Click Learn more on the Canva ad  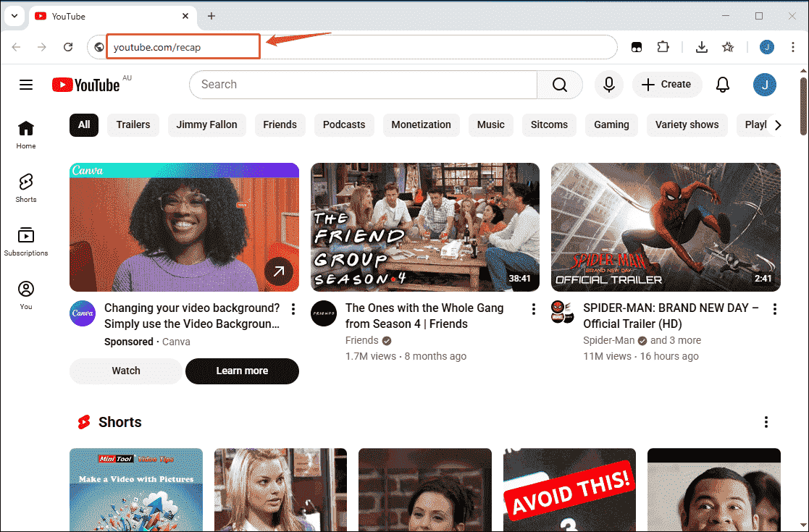tap(242, 371)
